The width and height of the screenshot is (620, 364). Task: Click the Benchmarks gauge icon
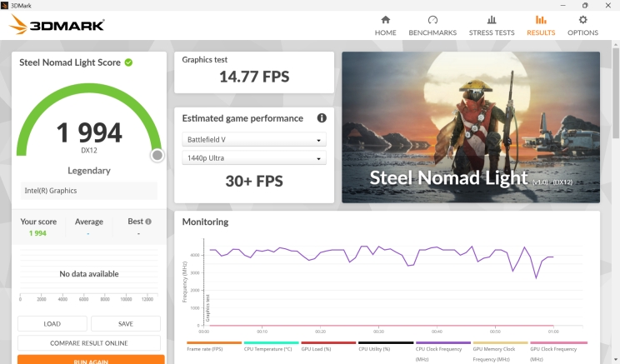(432, 20)
